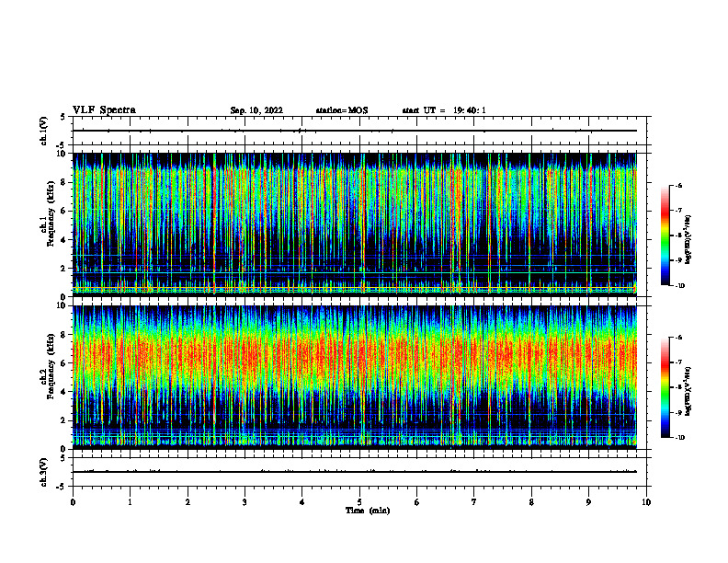Click the ch.1 voltage waveform trace

click(x=355, y=131)
